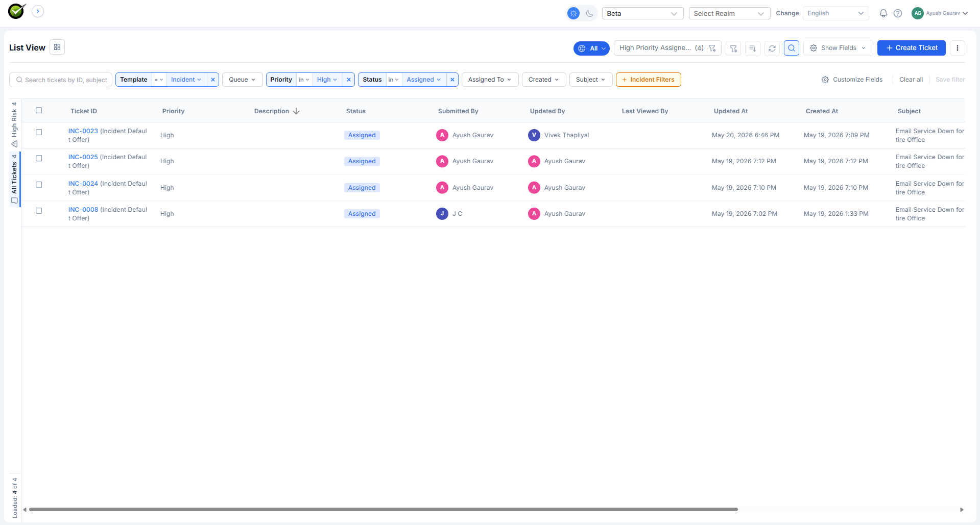The width and height of the screenshot is (980, 525).
Task: Remove the Priority filter with its X
Action: click(349, 80)
